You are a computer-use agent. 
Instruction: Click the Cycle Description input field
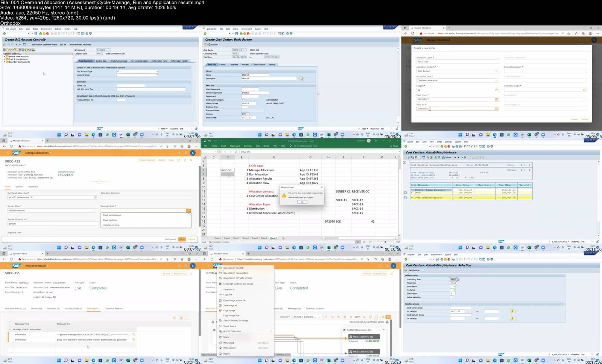click(x=545, y=71)
